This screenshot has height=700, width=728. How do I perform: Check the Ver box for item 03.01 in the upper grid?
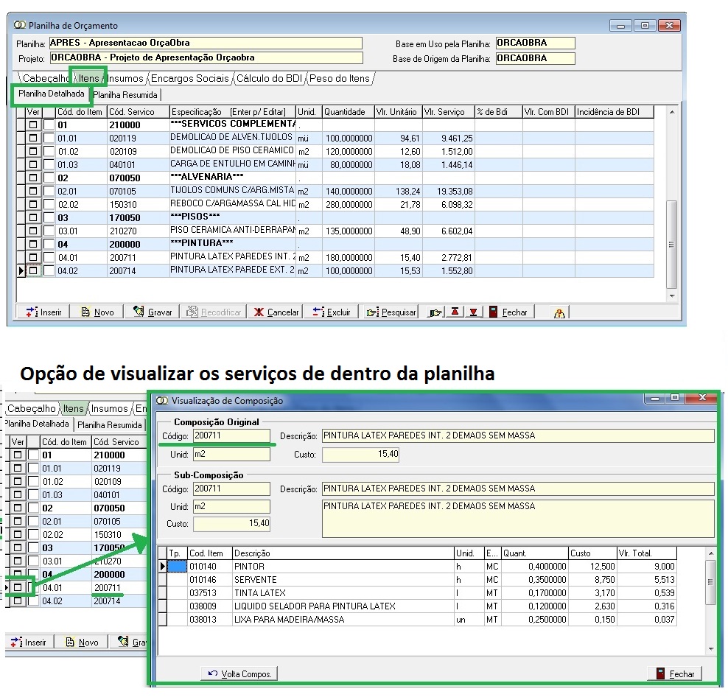coord(33,231)
